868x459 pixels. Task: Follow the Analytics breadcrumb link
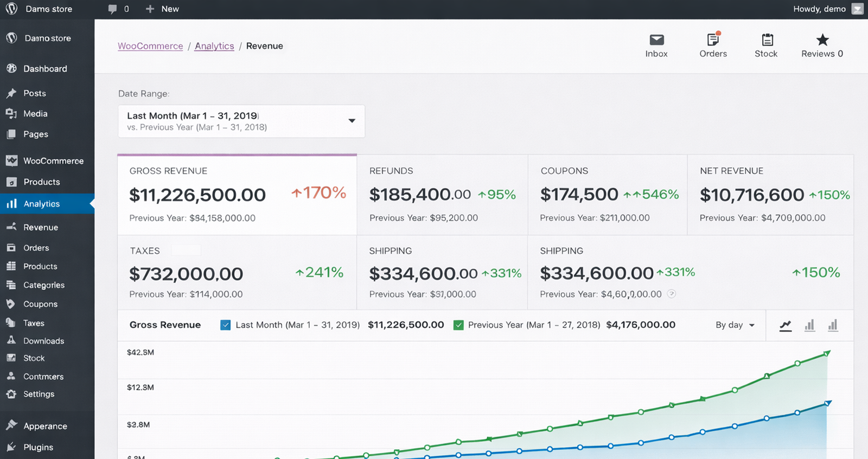(x=214, y=46)
